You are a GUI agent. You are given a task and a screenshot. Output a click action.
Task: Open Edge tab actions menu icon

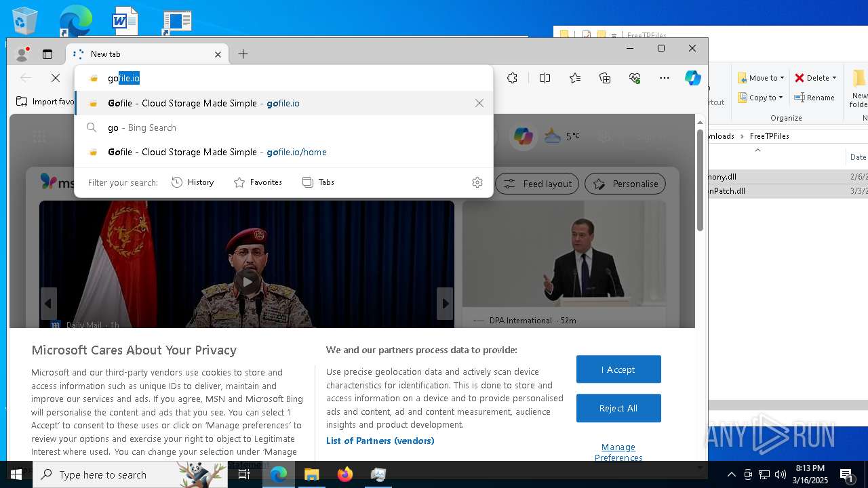click(x=47, y=54)
